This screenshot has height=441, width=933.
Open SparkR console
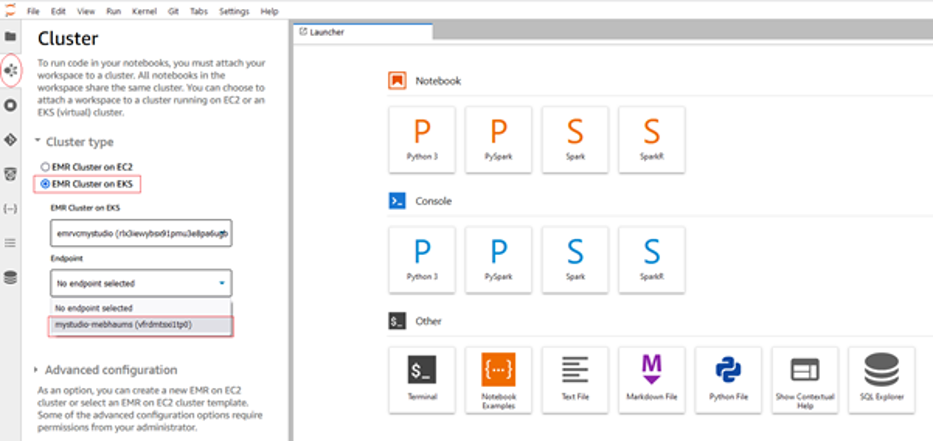click(x=652, y=260)
